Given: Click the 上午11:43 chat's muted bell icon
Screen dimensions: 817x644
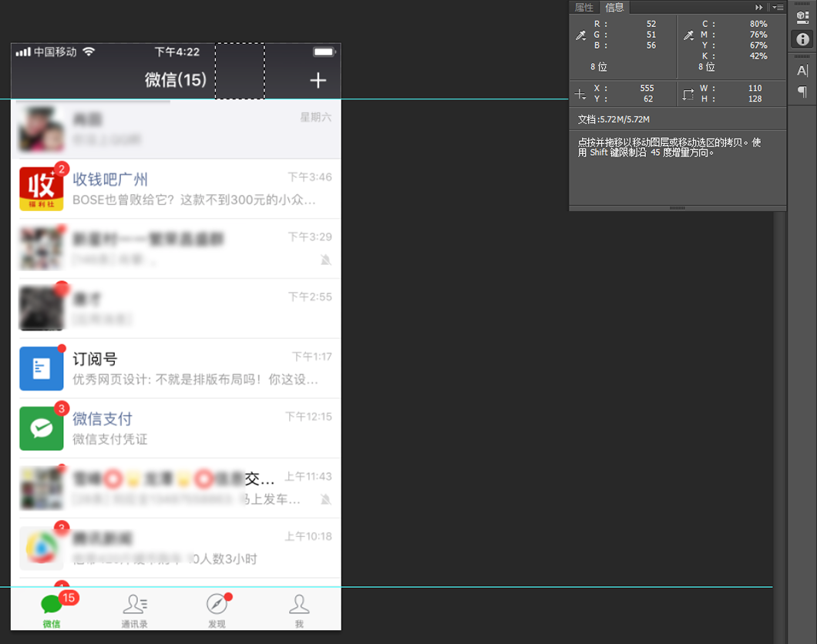Looking at the screenshot, I should [326, 500].
